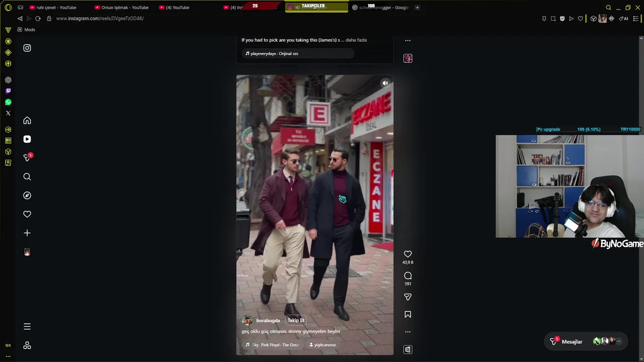This screenshot has width=644, height=362.
Task: Open Instagram Search magnifier in sidebar
Action: [27, 176]
